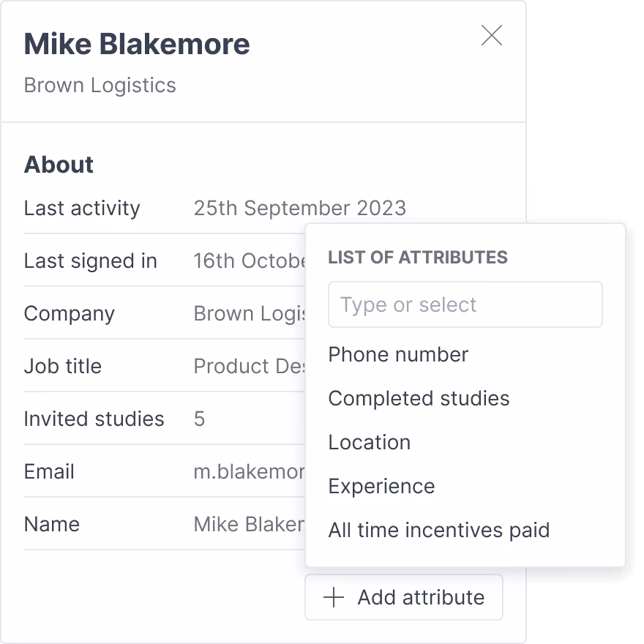Select Completed studies attribute

419,398
